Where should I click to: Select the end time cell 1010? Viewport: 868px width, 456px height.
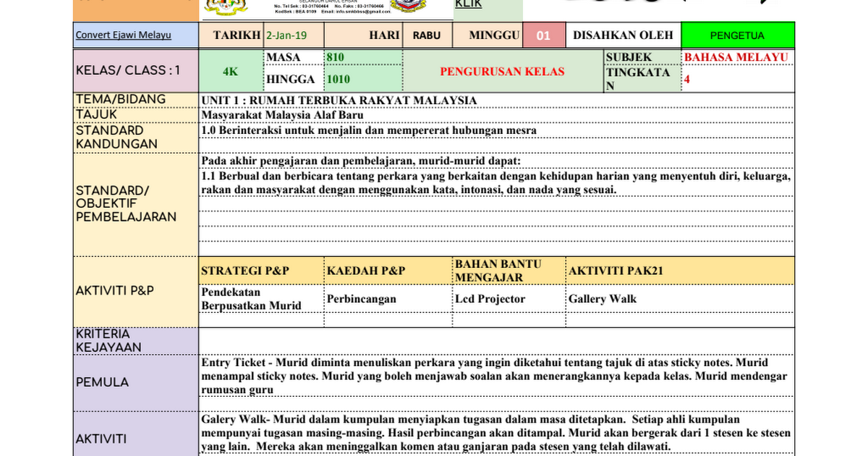click(x=363, y=78)
